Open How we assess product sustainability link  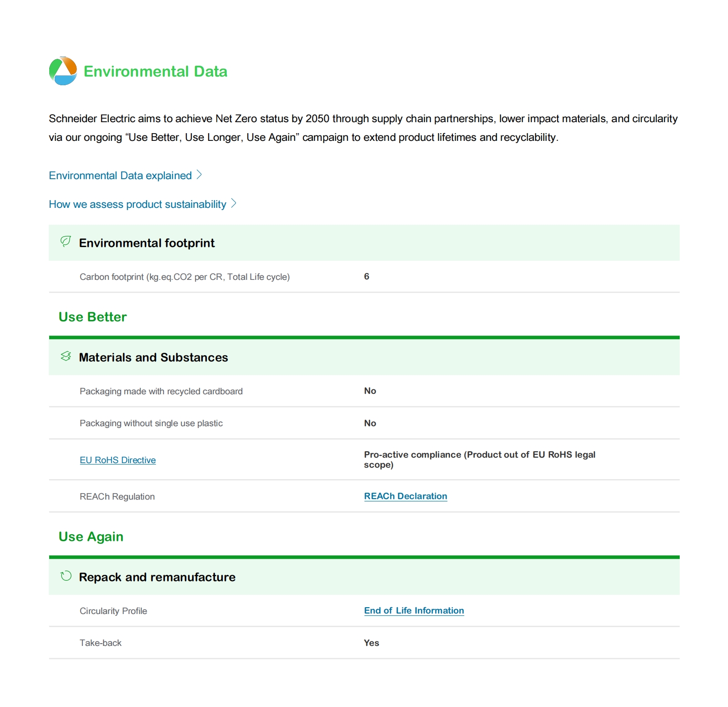[x=137, y=204]
